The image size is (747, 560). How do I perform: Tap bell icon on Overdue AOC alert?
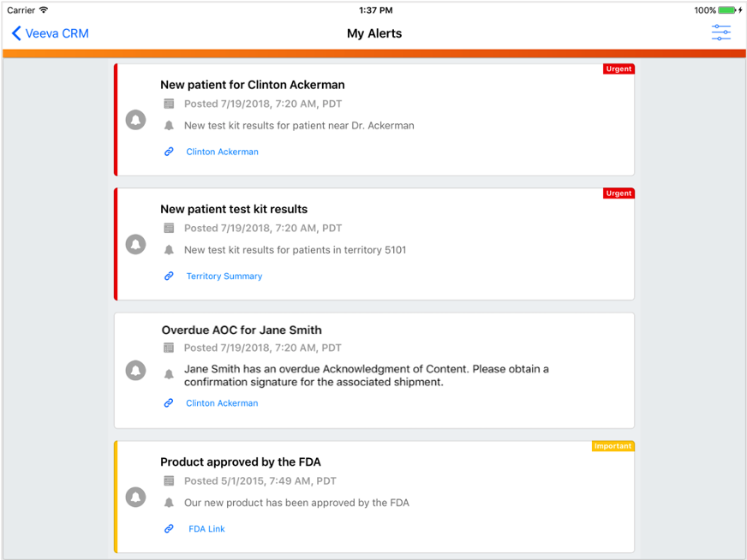point(135,370)
